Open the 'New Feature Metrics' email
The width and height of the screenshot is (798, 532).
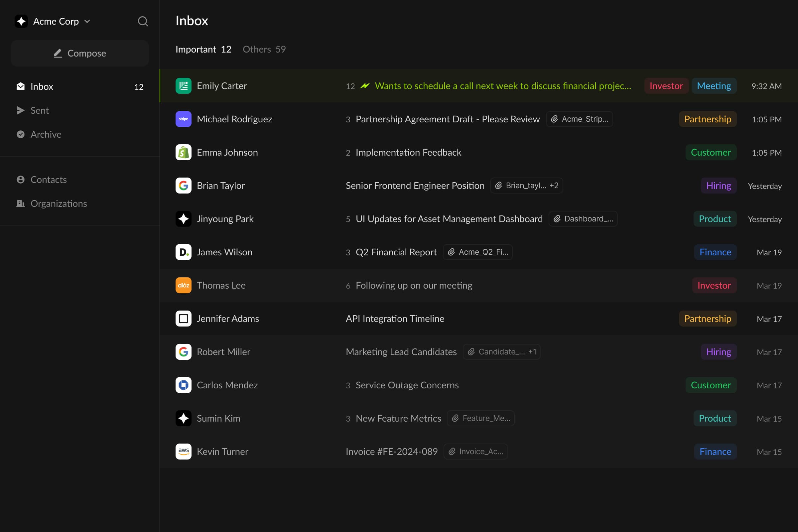tap(478, 418)
